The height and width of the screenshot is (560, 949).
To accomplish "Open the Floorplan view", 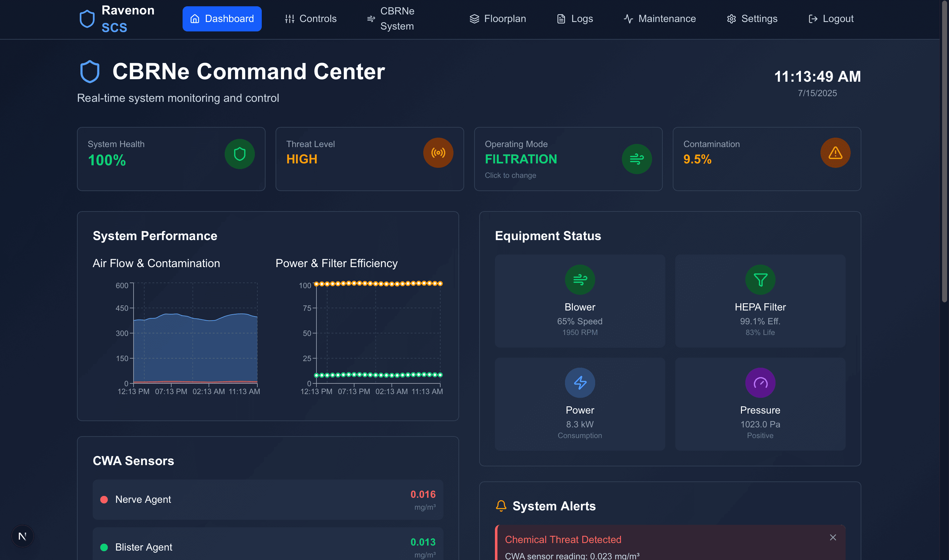I will (497, 19).
